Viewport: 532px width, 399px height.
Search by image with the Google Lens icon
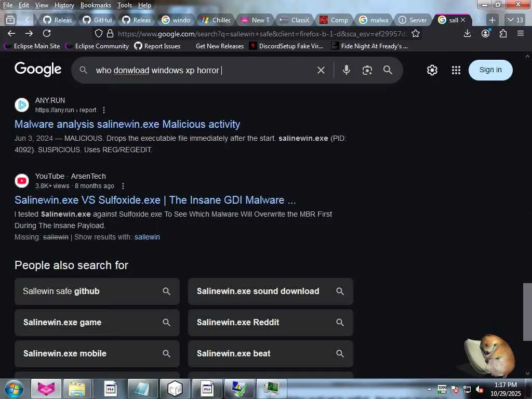[x=367, y=70]
